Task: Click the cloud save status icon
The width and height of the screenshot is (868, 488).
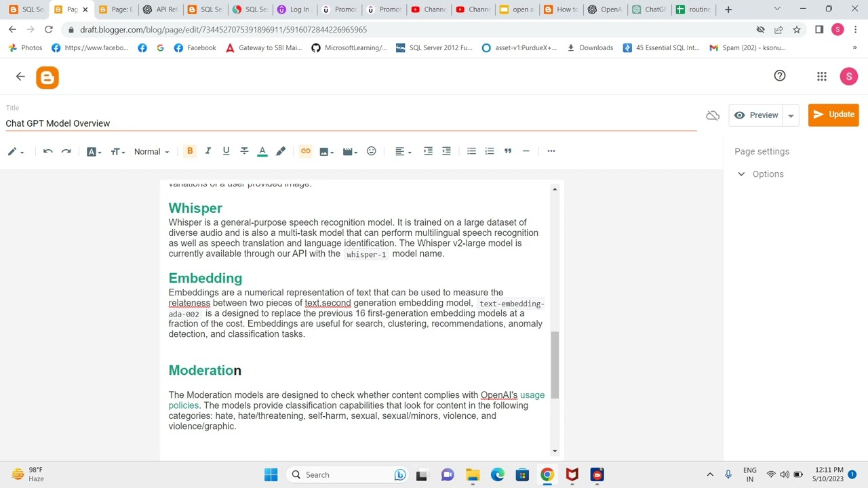Action: (x=713, y=116)
